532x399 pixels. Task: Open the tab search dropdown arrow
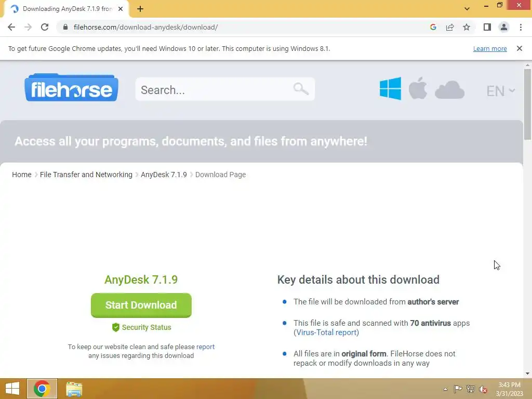467,9
